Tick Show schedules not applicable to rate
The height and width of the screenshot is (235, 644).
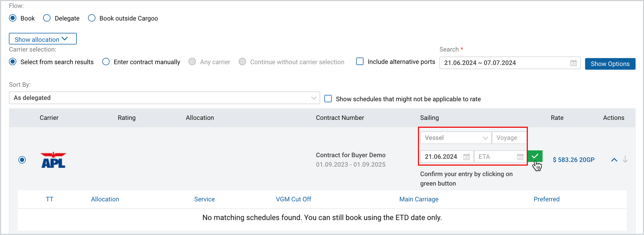328,99
